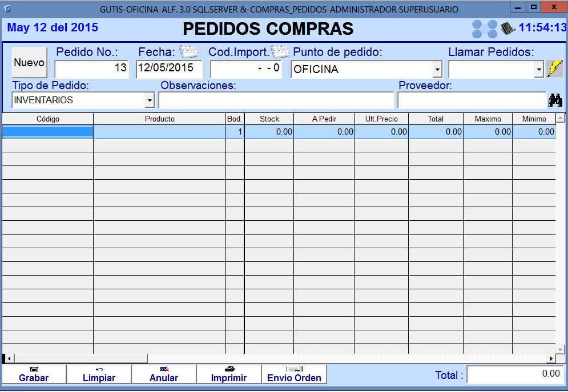Click the lightning bolt icon by Llamar Pedidos
The image size is (568, 392).
tap(554, 69)
